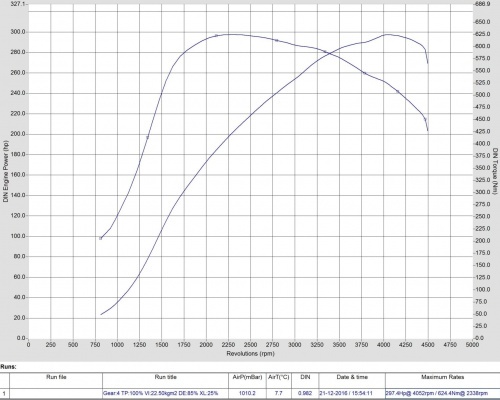This screenshot has width=500, height=400.
Task: Select the 1010.2 air pressure value
Action: click(x=247, y=393)
